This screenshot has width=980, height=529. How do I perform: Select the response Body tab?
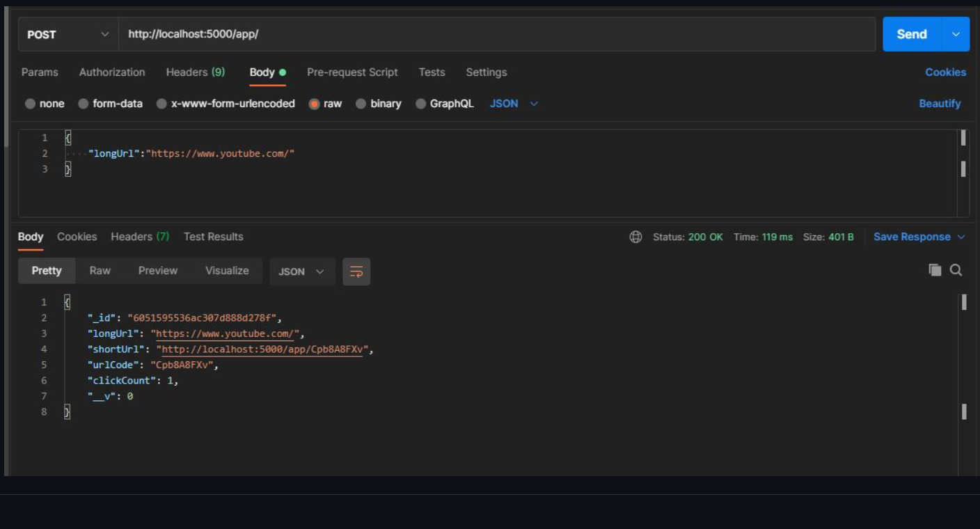(31, 237)
